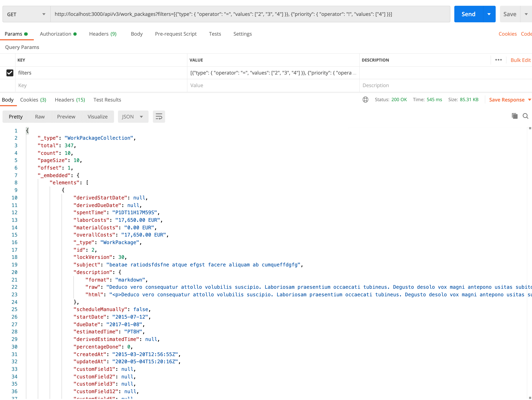Open the Tests tab
The width and height of the screenshot is (532, 400).
click(215, 34)
